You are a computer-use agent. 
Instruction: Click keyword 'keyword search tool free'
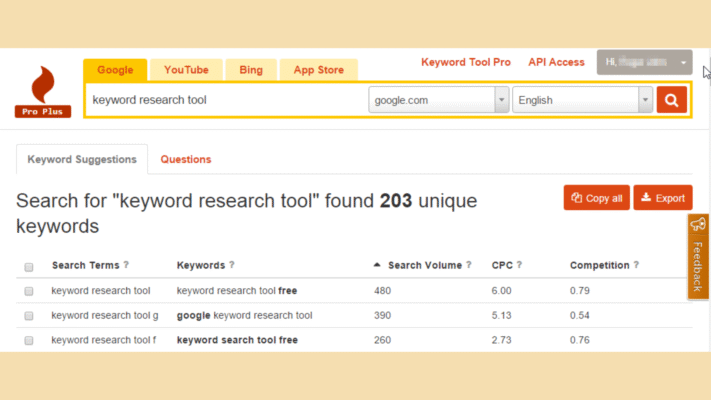tap(237, 340)
